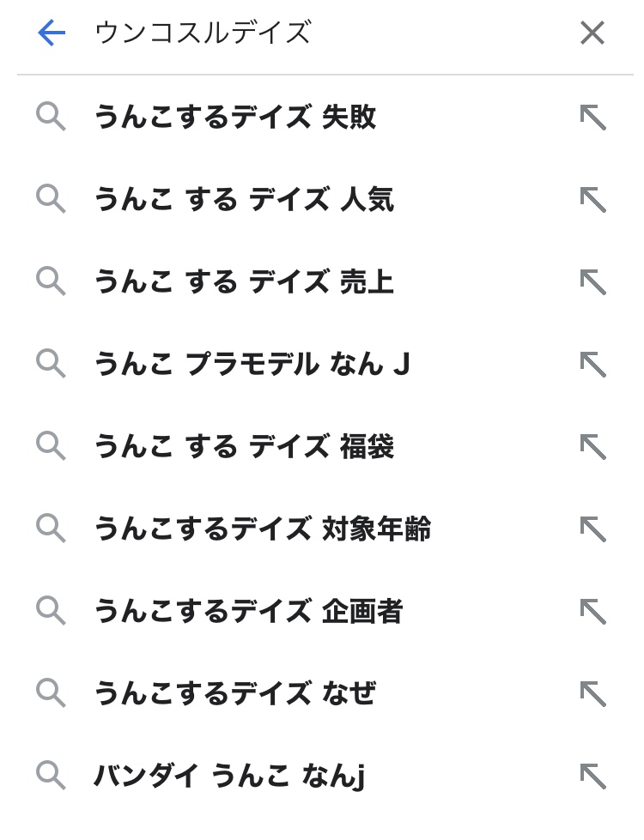
Task: Click the search field text ウンコスルデイズ
Action: 203,33
